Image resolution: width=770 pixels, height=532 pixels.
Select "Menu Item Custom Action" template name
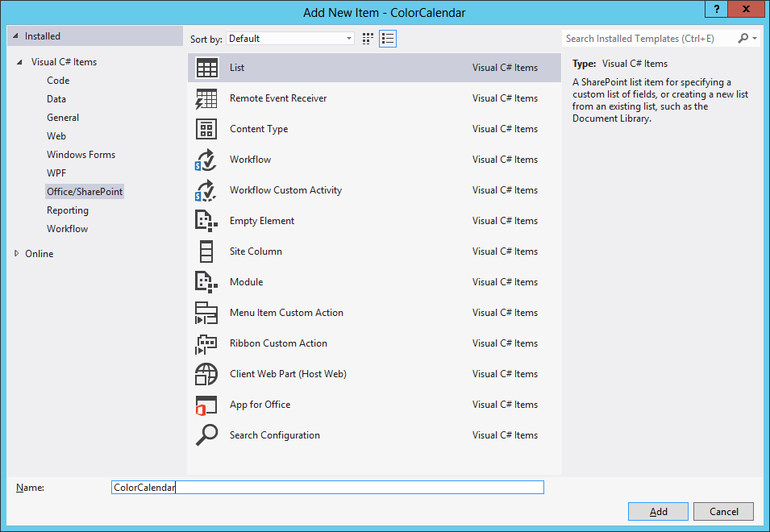pyautogui.click(x=286, y=313)
